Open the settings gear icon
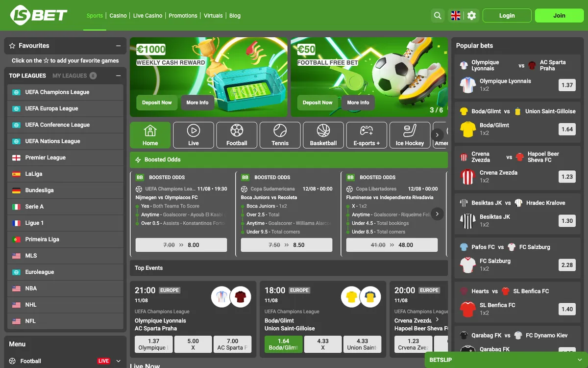Image resolution: width=588 pixels, height=368 pixels. 471,16
